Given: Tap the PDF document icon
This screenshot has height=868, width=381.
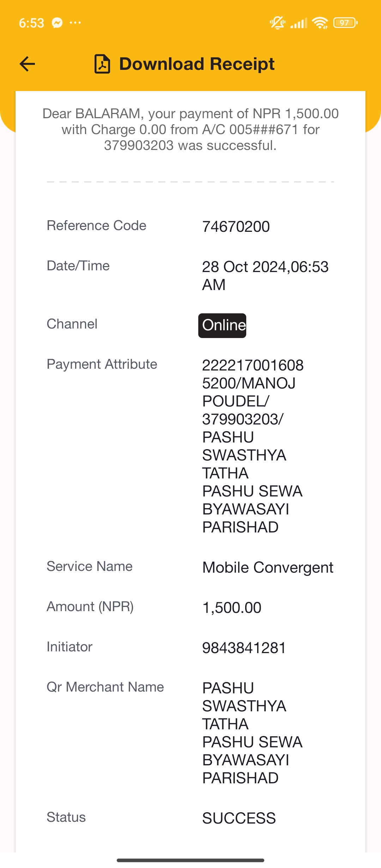Looking at the screenshot, I should pos(102,64).
